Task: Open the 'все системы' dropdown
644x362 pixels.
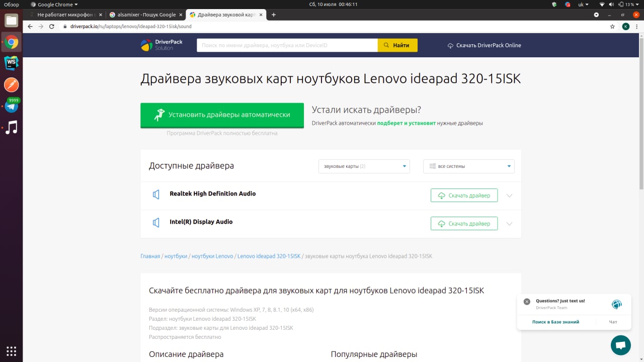Action: [x=469, y=166]
